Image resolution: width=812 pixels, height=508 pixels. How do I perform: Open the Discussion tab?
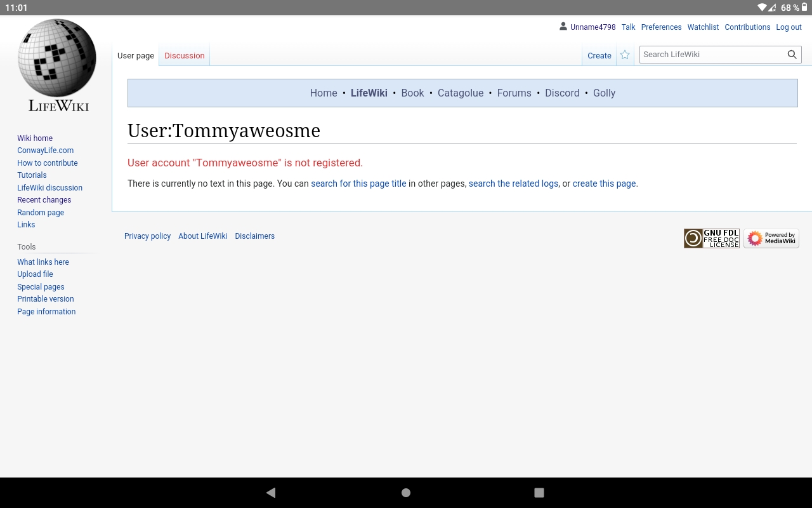coord(185,55)
